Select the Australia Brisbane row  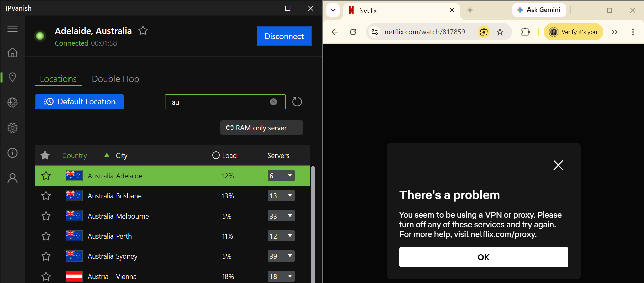pyautogui.click(x=173, y=196)
